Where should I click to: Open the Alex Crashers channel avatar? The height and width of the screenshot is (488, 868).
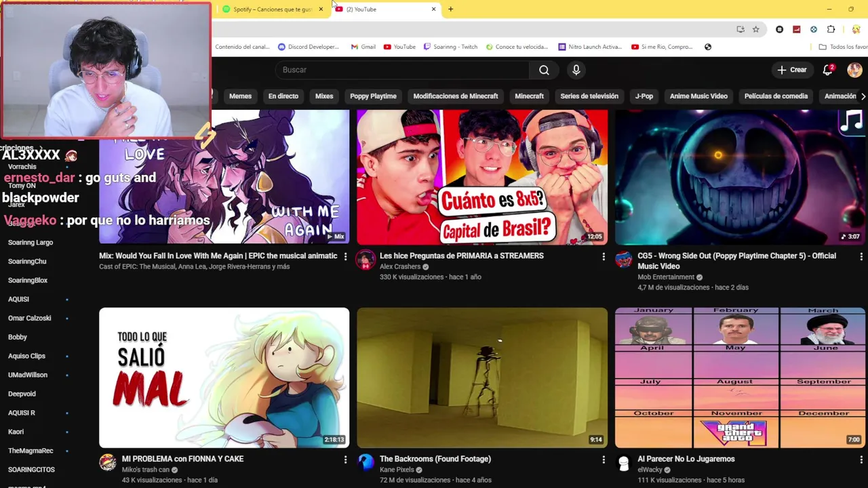click(366, 260)
